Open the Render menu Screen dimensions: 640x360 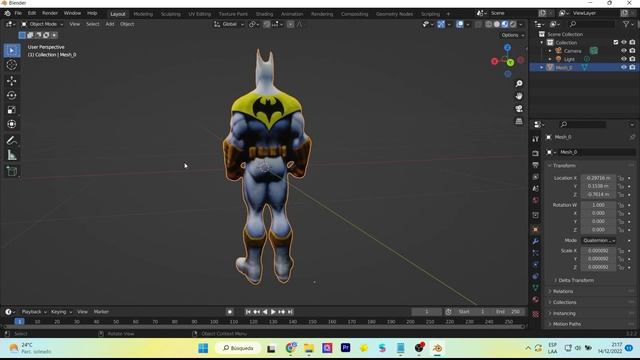50,13
